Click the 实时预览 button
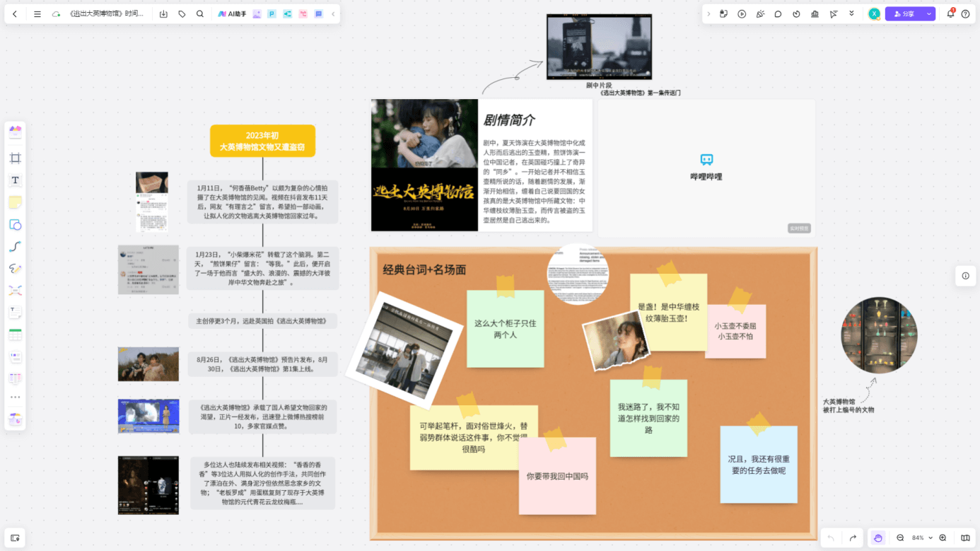Image resolution: width=980 pixels, height=551 pixels. pos(799,228)
